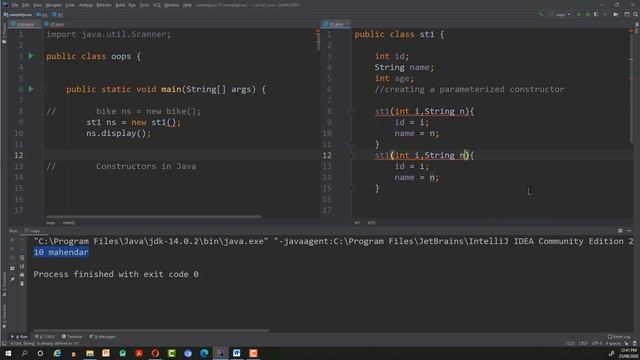Click the run gutter arrow beside main method
Image resolution: width=640 pixels, height=360 pixels.
pyautogui.click(x=31, y=89)
